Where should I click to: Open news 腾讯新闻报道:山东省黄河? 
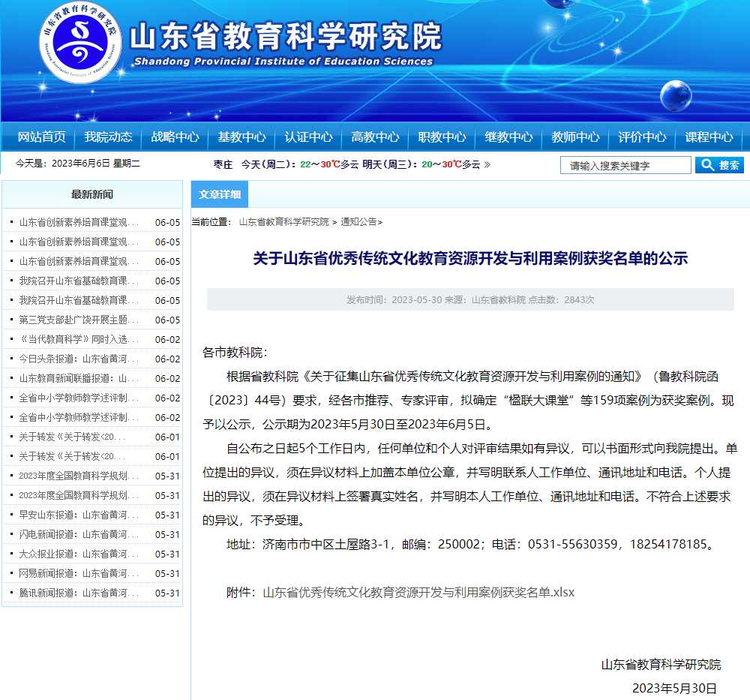pos(79,593)
